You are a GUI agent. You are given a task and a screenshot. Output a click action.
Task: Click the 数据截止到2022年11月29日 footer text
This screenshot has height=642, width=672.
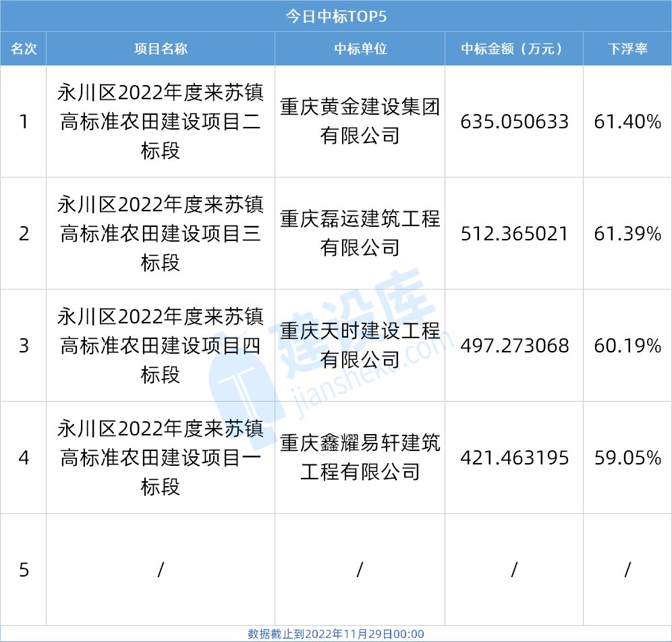point(335,634)
